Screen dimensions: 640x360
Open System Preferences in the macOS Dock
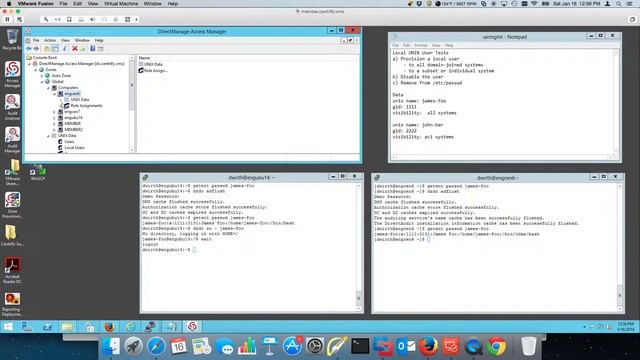click(315, 347)
